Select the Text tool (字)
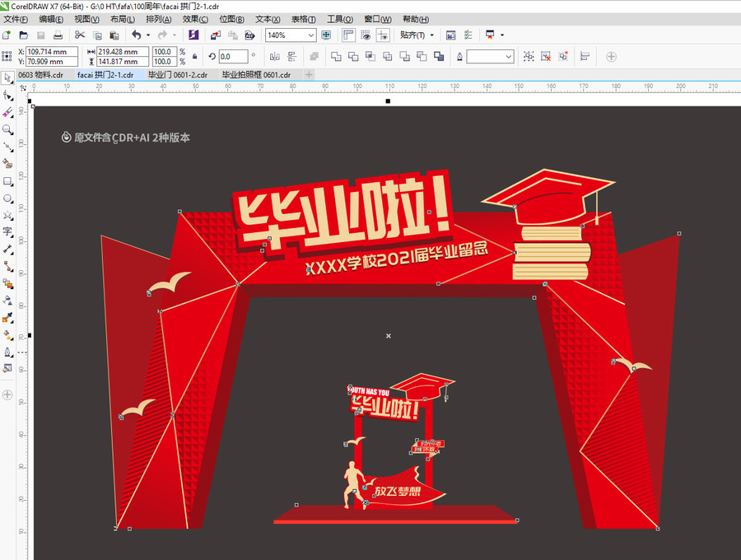The image size is (741, 560). 7,231
